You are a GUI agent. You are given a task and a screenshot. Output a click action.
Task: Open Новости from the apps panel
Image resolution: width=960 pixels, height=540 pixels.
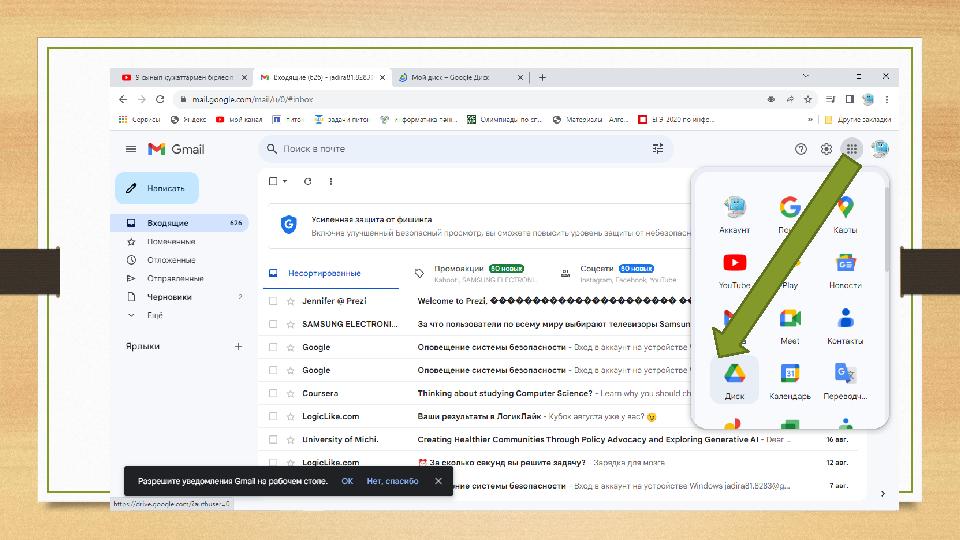coord(845,270)
